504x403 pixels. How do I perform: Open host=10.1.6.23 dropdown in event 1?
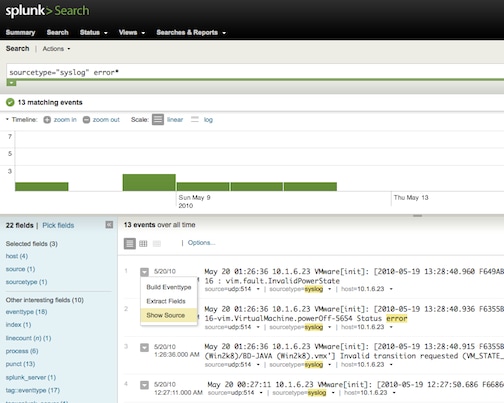(391, 289)
